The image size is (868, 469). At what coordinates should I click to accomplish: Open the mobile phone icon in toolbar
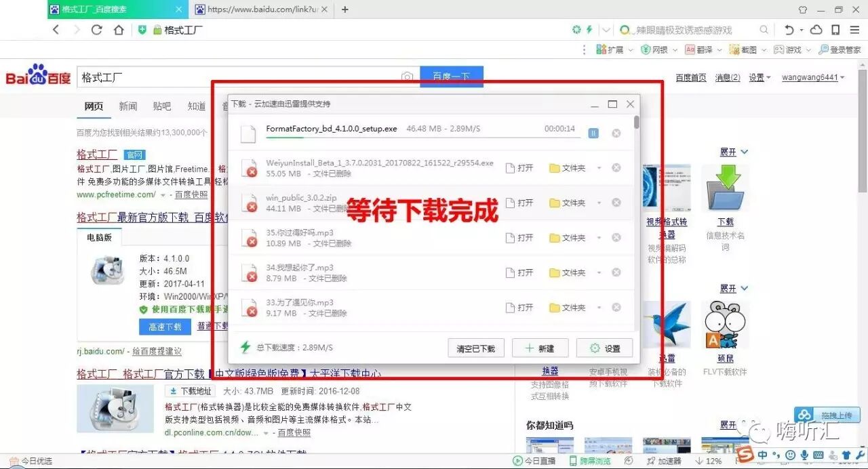(835, 30)
